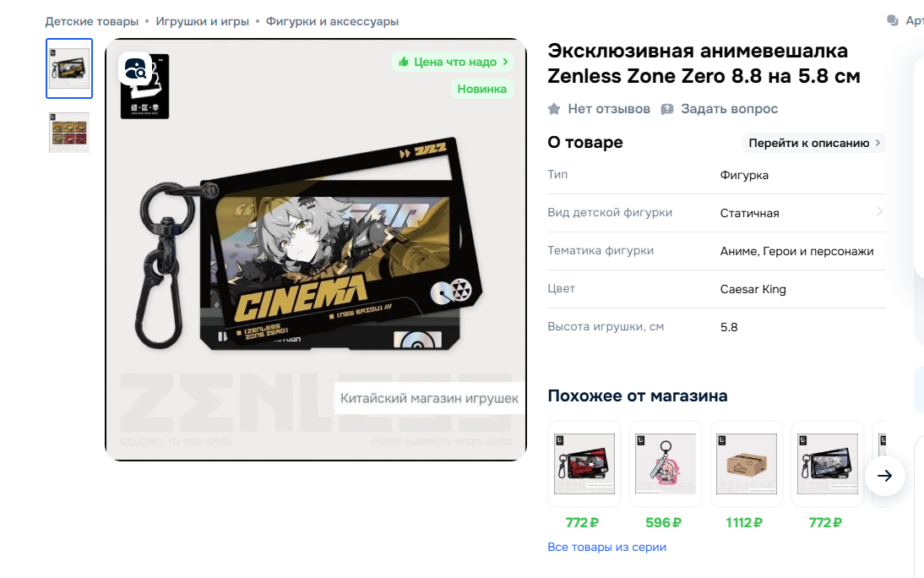Screen dimensions: 924x578
Task: Click the Все товары из серии link
Action: point(606,547)
